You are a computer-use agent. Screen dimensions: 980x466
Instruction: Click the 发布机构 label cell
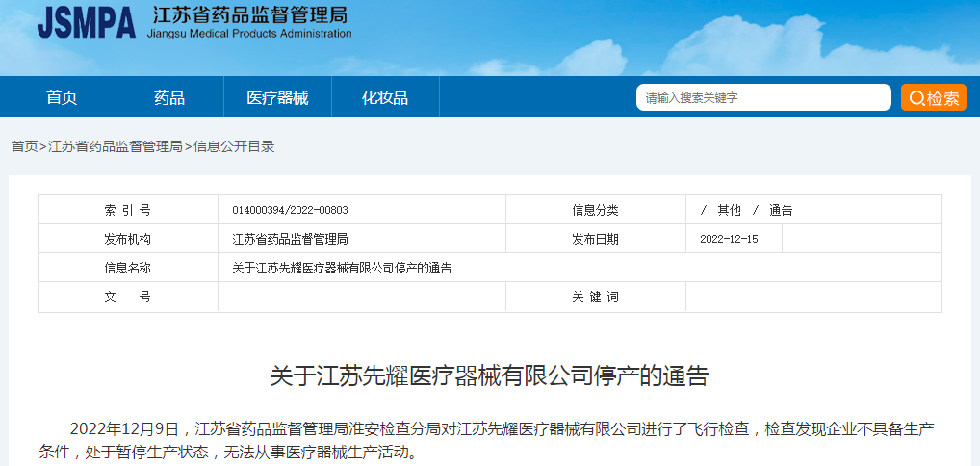pos(127,239)
